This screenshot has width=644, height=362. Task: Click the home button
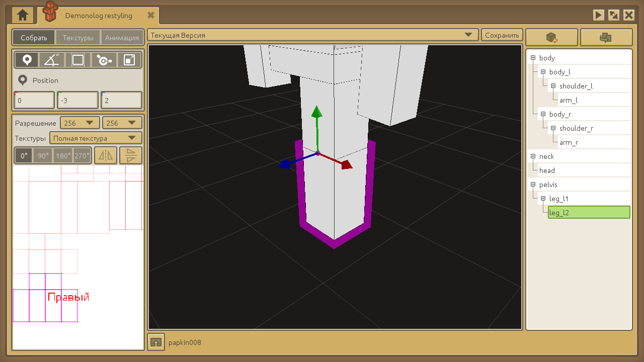click(23, 16)
